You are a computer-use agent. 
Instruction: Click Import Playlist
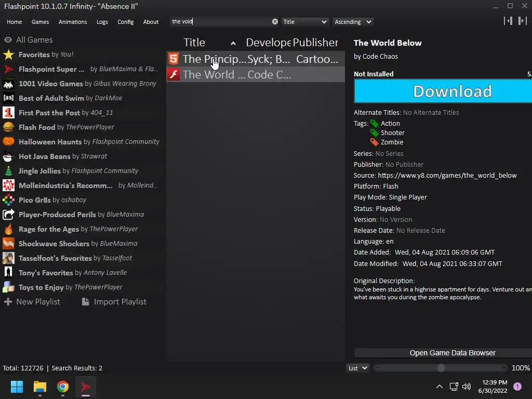coord(114,302)
